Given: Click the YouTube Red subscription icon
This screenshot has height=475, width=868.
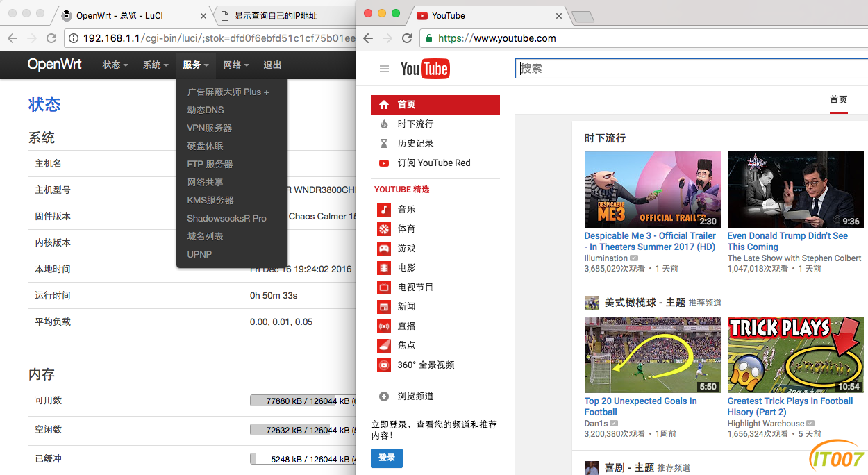Looking at the screenshot, I should point(384,163).
